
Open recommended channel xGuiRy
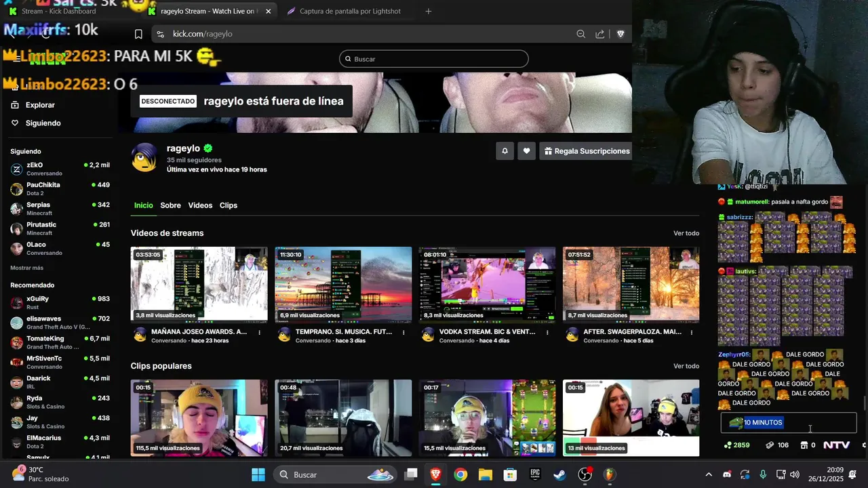coord(60,302)
